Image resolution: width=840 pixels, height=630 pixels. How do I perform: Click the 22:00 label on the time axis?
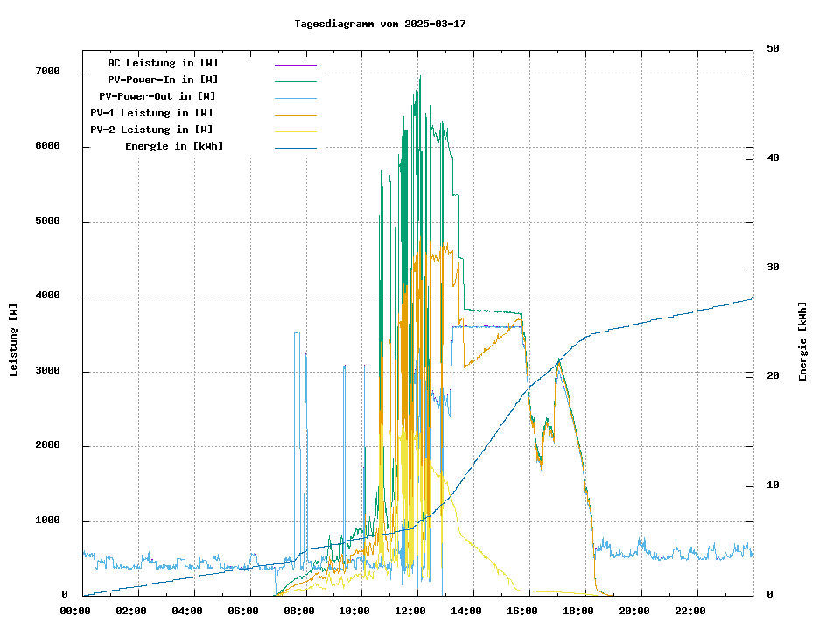click(689, 611)
